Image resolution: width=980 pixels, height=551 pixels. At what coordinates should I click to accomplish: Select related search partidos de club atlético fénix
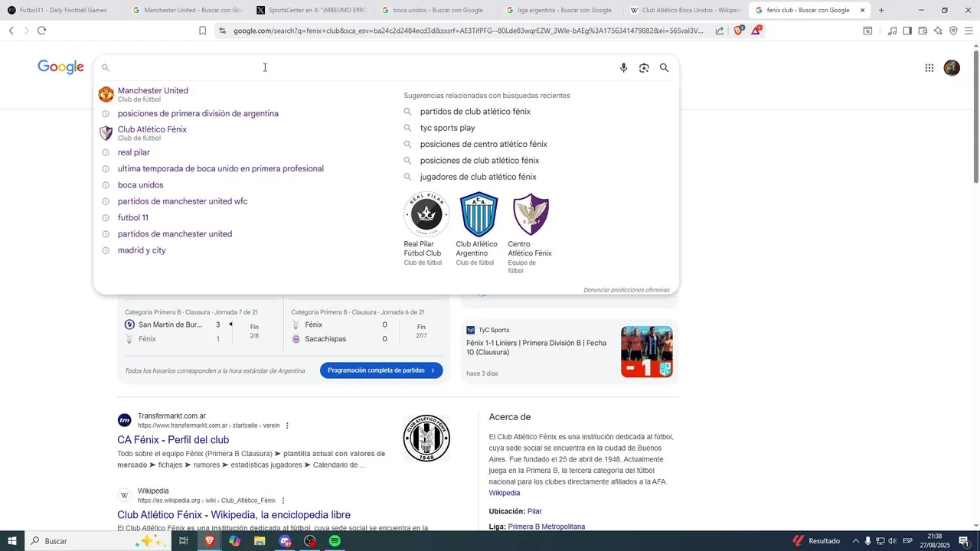click(x=475, y=112)
